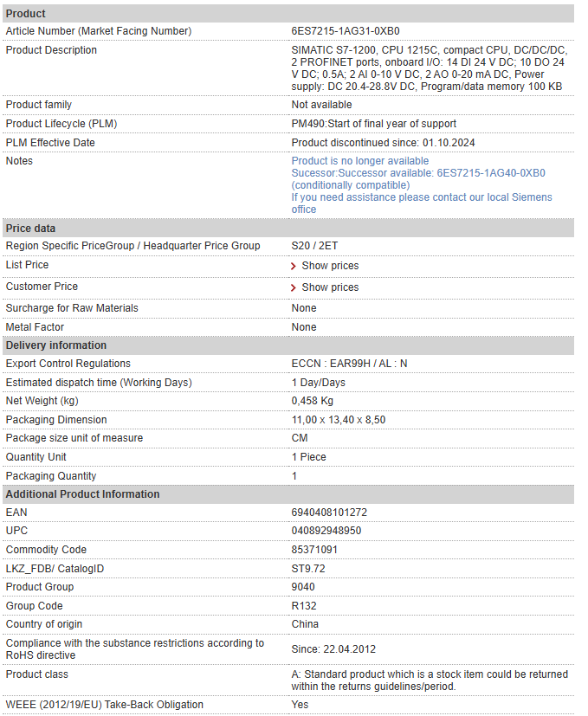Click the SIMATIC S7-1200 product description text
Image resolution: width=588 pixels, height=716 pixels.
(x=429, y=68)
